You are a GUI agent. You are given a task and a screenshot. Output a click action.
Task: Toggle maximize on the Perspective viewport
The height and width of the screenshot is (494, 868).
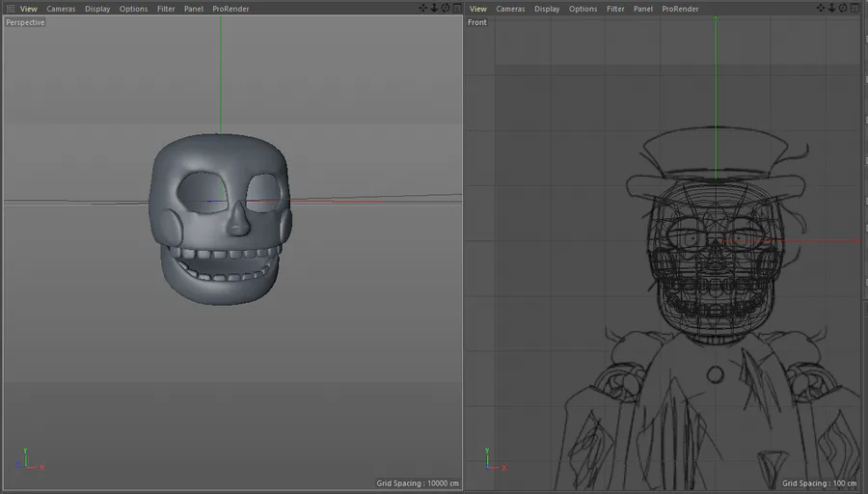pyautogui.click(x=457, y=9)
